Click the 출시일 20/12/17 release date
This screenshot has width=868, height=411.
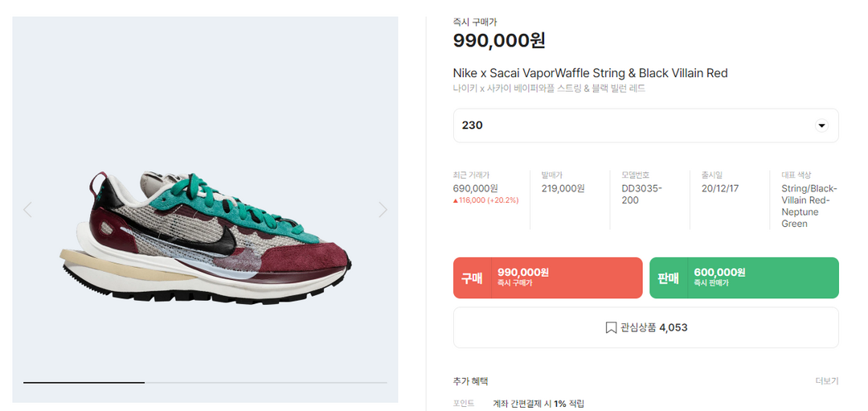(720, 188)
